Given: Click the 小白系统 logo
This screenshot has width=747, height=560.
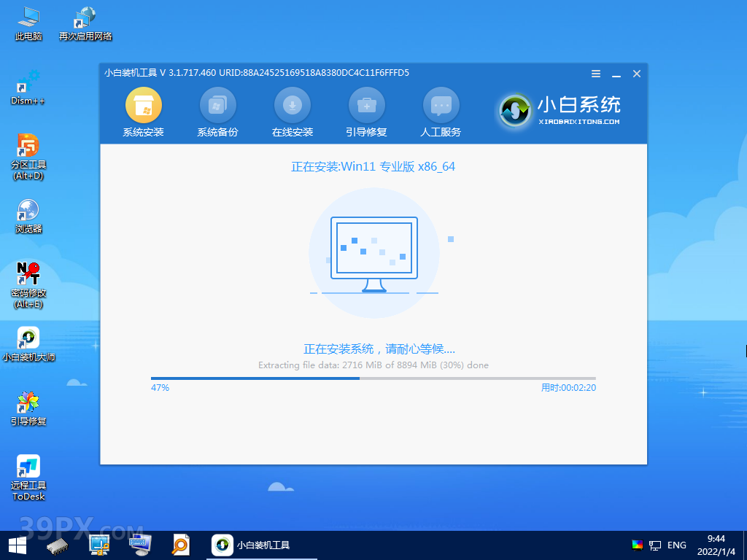Looking at the screenshot, I should click(560, 110).
